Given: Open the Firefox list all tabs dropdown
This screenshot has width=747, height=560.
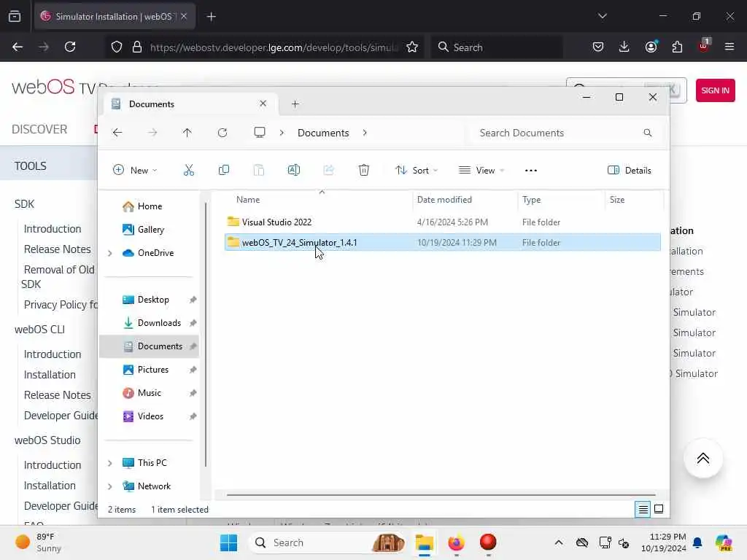Looking at the screenshot, I should (x=602, y=16).
